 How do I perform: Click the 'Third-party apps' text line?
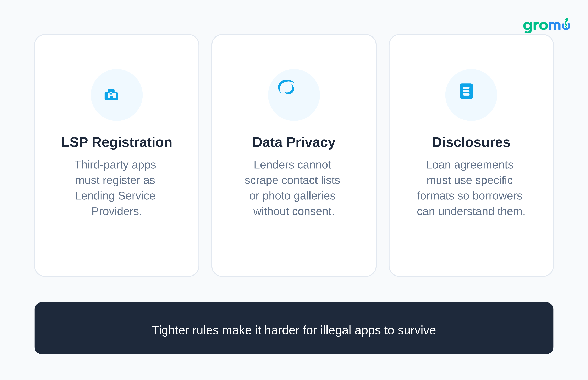pyautogui.click(x=115, y=165)
